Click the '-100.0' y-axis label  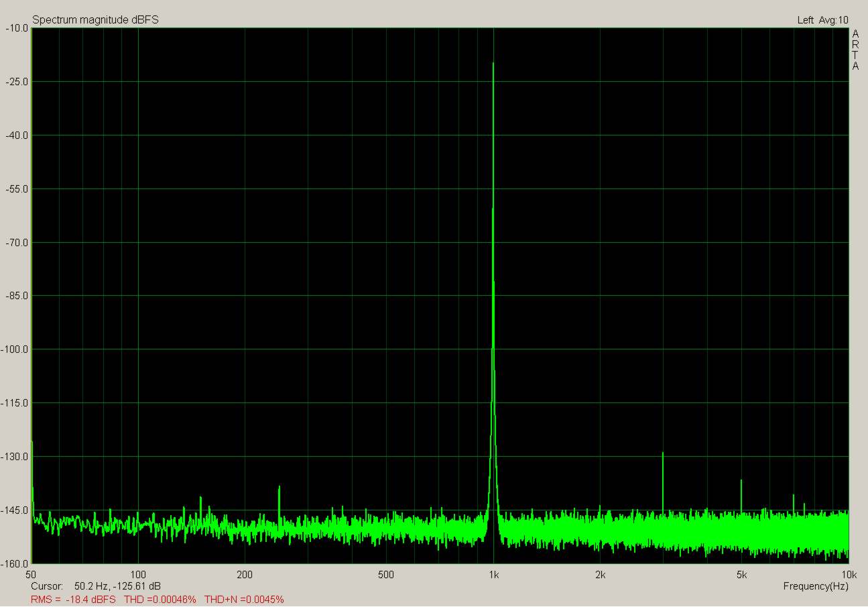[x=14, y=349]
